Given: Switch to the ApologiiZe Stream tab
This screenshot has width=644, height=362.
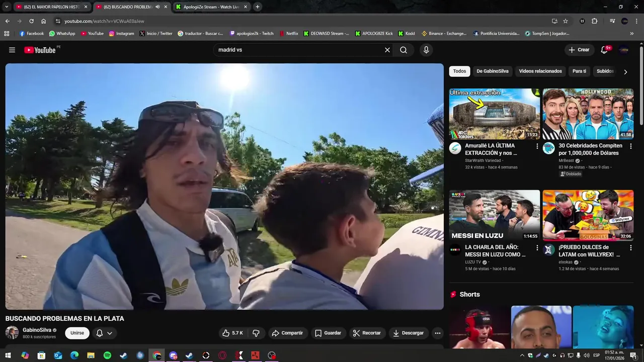Looking at the screenshot, I should [x=212, y=7].
